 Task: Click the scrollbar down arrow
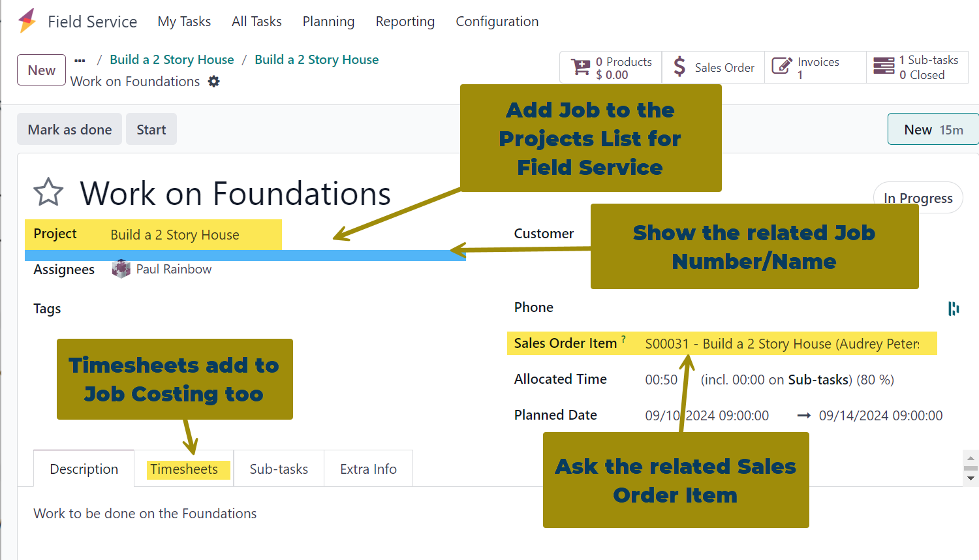971,478
